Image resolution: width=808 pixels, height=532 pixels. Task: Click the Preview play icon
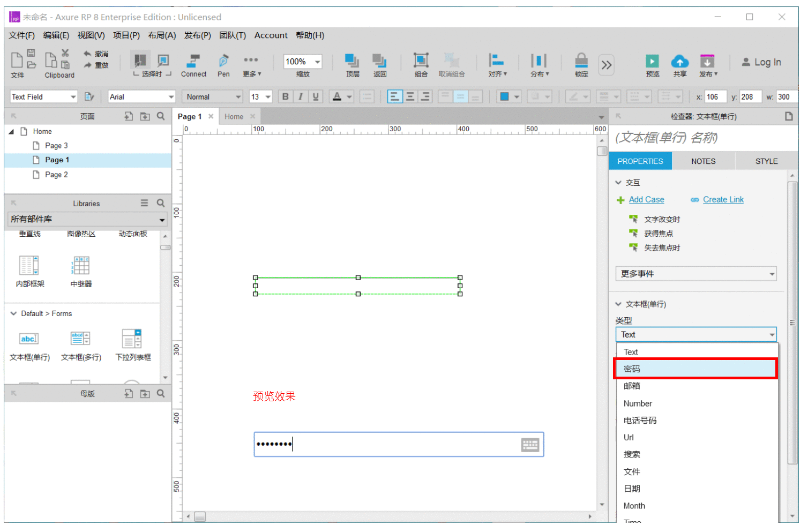coord(652,61)
